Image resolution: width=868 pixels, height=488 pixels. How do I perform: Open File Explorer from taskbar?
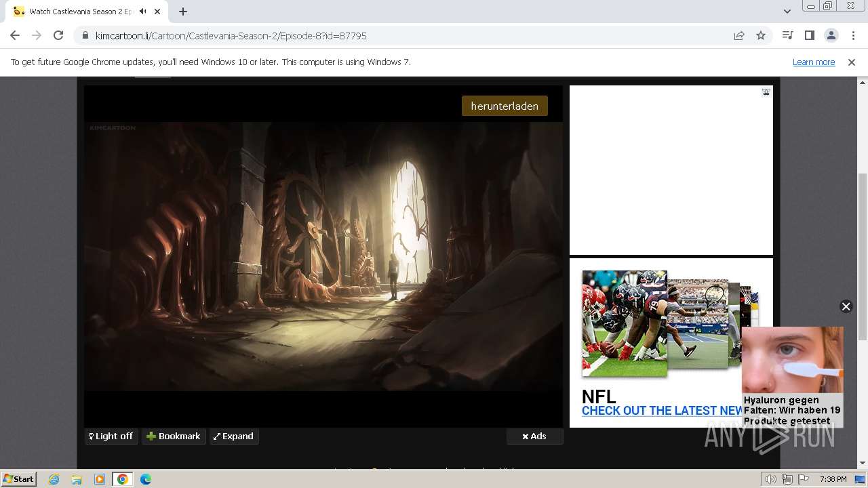77,479
